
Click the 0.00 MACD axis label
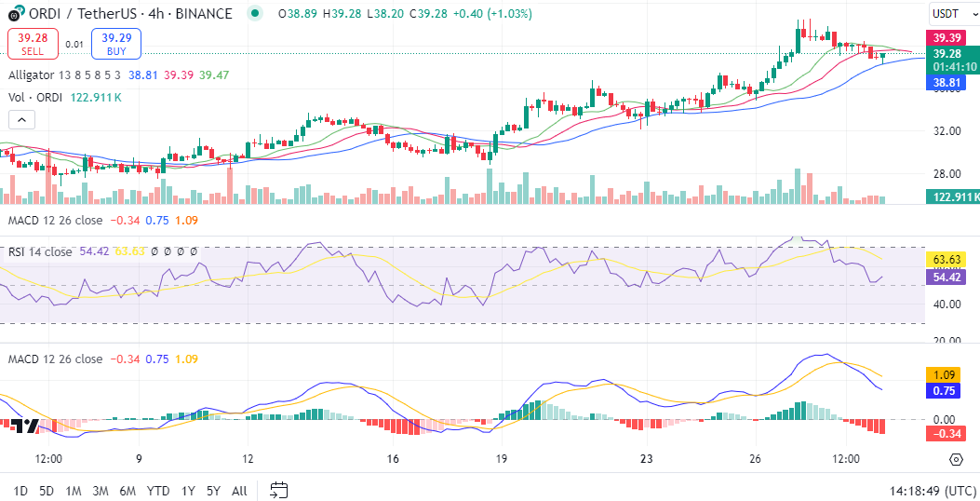(x=944, y=420)
